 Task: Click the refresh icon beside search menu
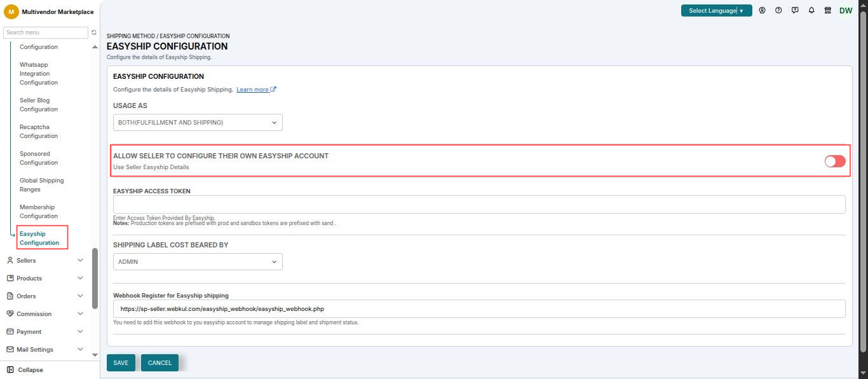pos(94,32)
